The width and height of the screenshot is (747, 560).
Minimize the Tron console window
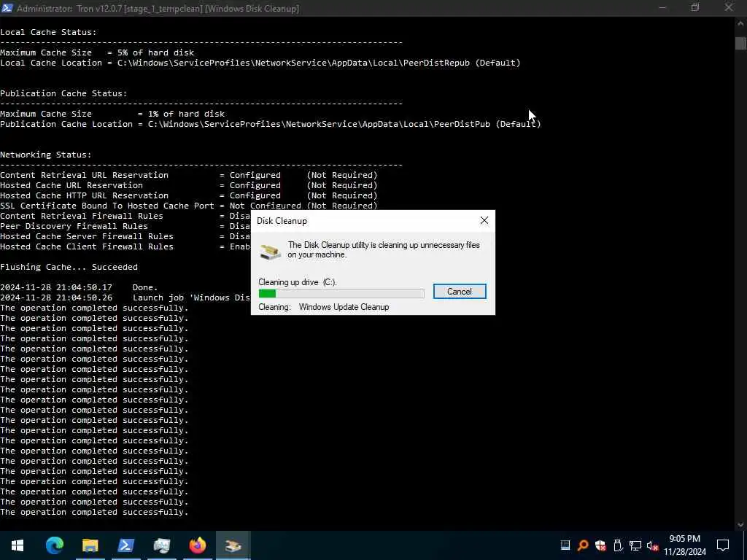pyautogui.click(x=662, y=8)
